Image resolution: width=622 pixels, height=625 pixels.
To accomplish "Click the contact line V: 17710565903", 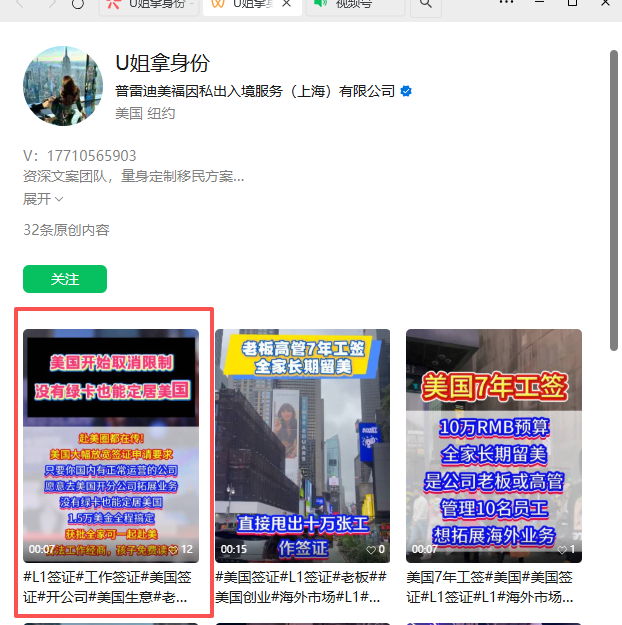I will [x=80, y=156].
